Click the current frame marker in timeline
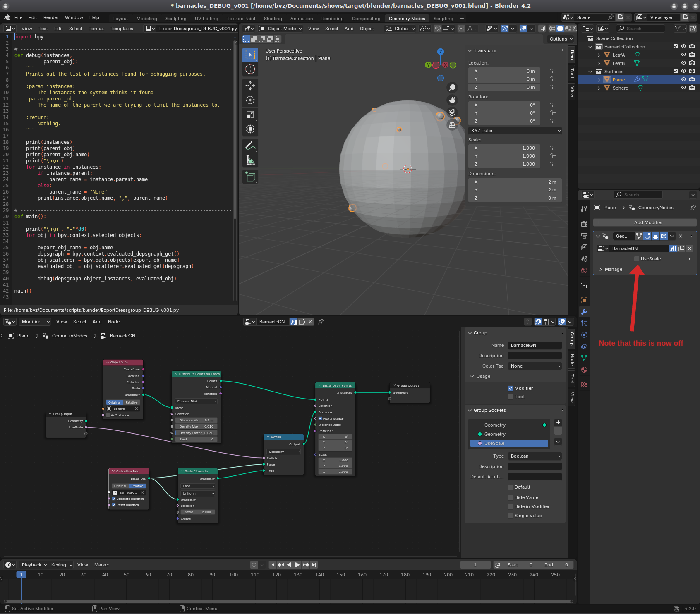Screen dimensions: 700x614 point(21,574)
